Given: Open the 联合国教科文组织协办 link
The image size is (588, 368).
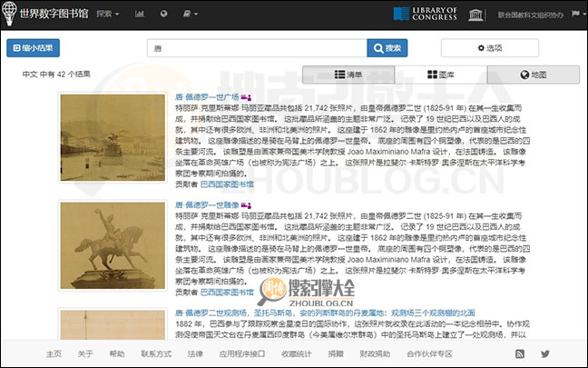Looking at the screenshot, I should coord(530,15).
